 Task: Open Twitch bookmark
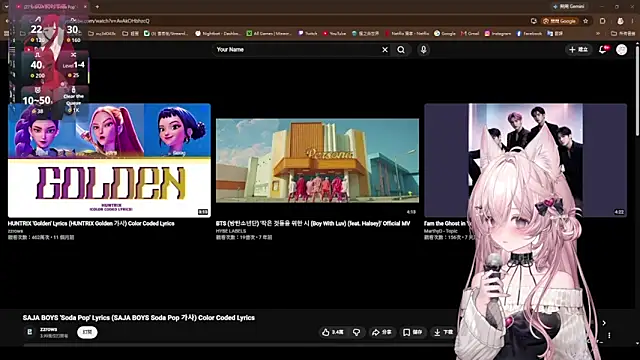coord(308,33)
